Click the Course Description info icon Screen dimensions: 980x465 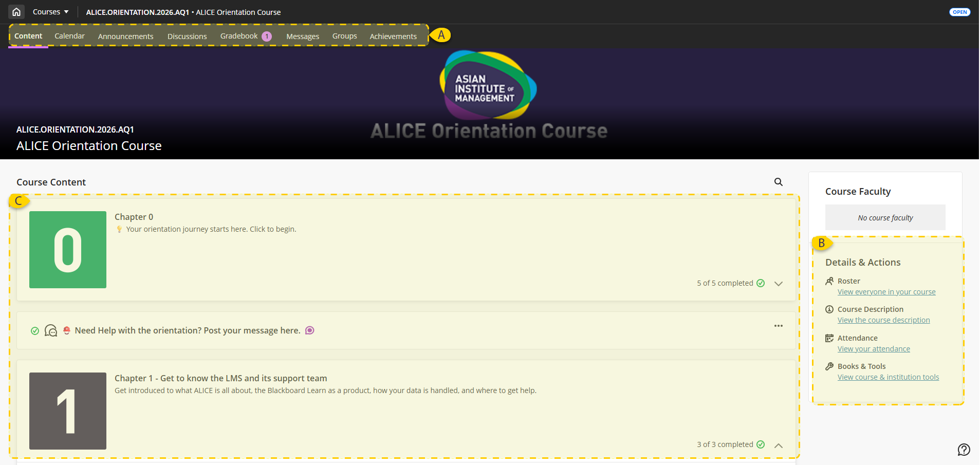[x=829, y=309]
